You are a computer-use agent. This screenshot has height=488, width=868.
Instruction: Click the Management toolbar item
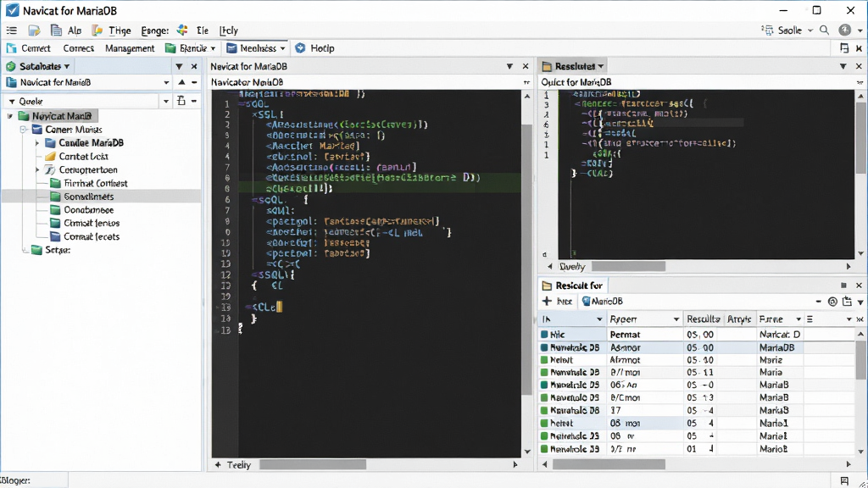130,48
